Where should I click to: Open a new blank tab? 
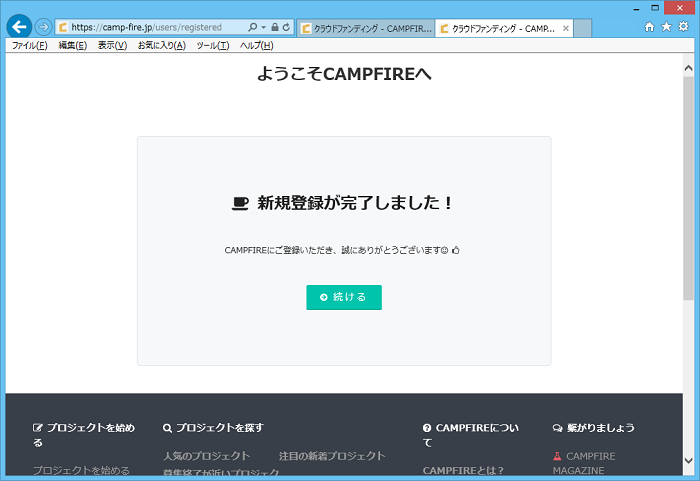[x=583, y=29]
